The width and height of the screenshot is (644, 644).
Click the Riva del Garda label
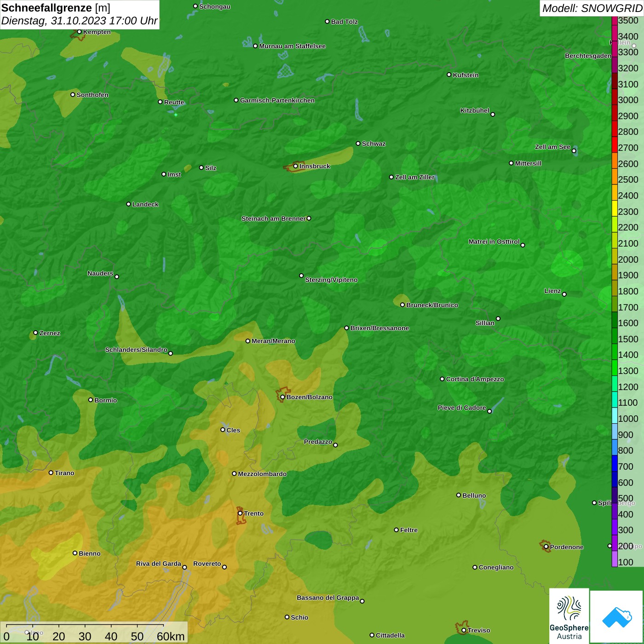coord(159,563)
